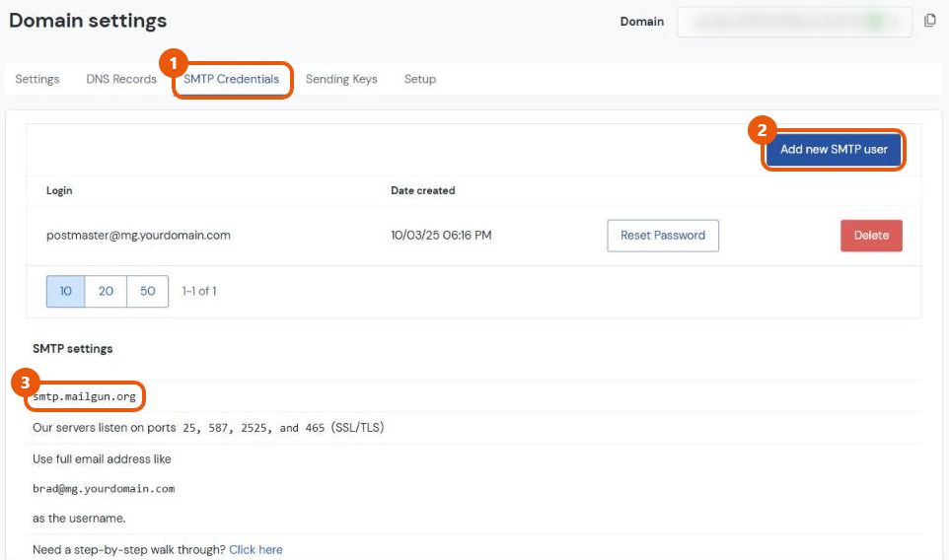Click the 10/03/25 06:16 PM date
Screen dimensions: 949x560
pyautogui.click(x=441, y=236)
